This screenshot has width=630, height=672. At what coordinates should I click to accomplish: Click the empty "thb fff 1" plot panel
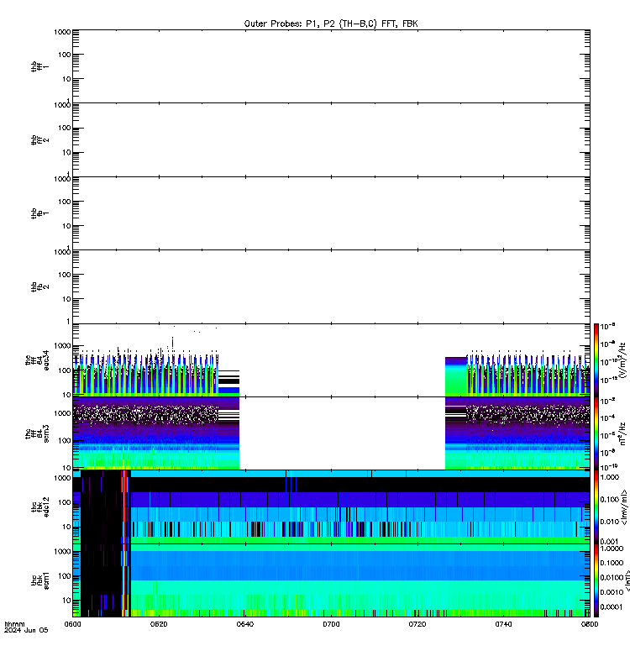331,66
